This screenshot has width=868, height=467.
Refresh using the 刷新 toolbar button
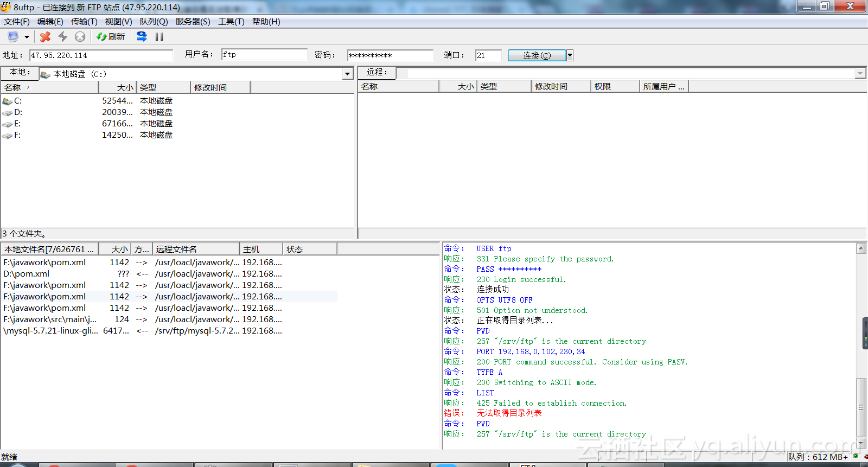pos(111,36)
